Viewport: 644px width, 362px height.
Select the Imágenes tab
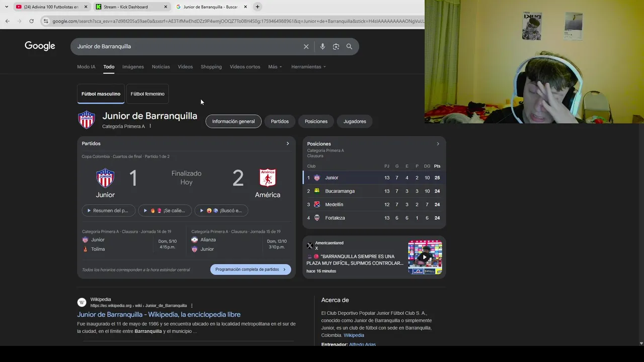(133, 67)
